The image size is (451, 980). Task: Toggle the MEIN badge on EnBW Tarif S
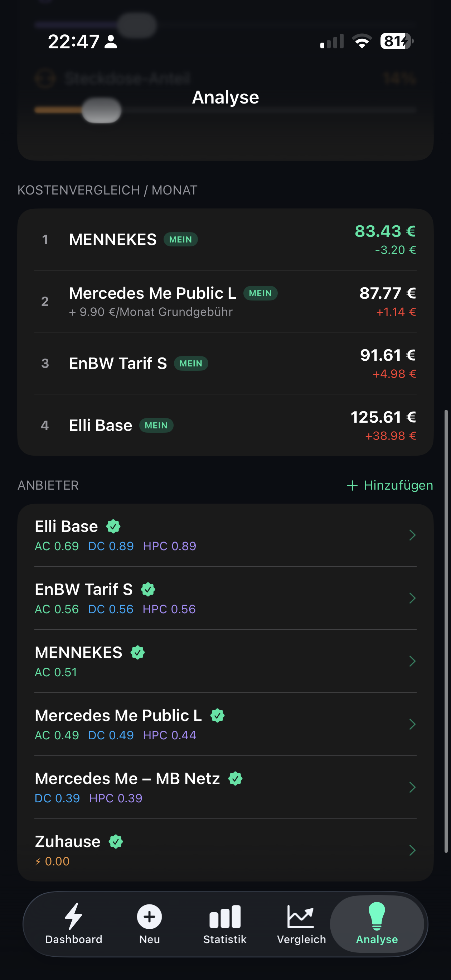(x=191, y=363)
